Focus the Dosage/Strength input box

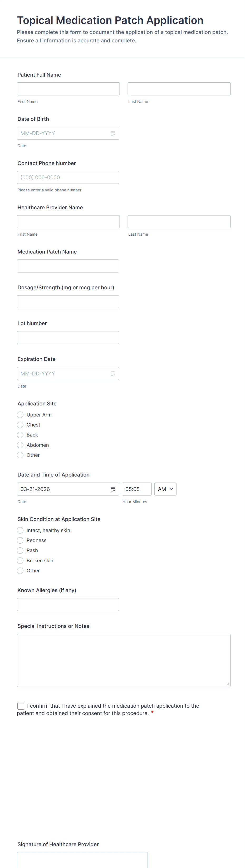point(68,302)
